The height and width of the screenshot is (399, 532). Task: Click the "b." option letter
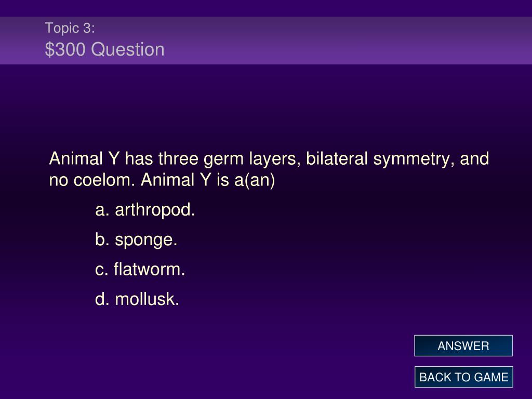(102, 240)
